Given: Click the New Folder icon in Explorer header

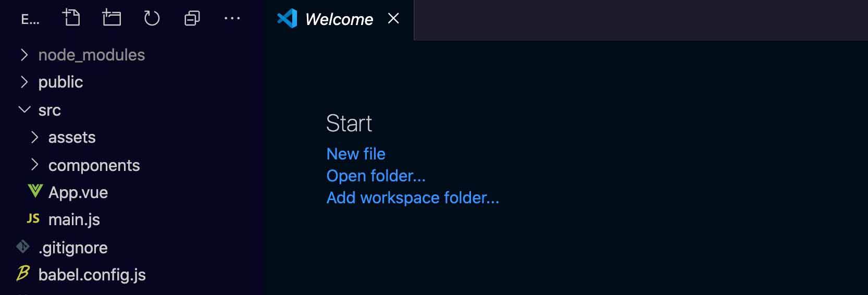Looking at the screenshot, I should [x=111, y=18].
